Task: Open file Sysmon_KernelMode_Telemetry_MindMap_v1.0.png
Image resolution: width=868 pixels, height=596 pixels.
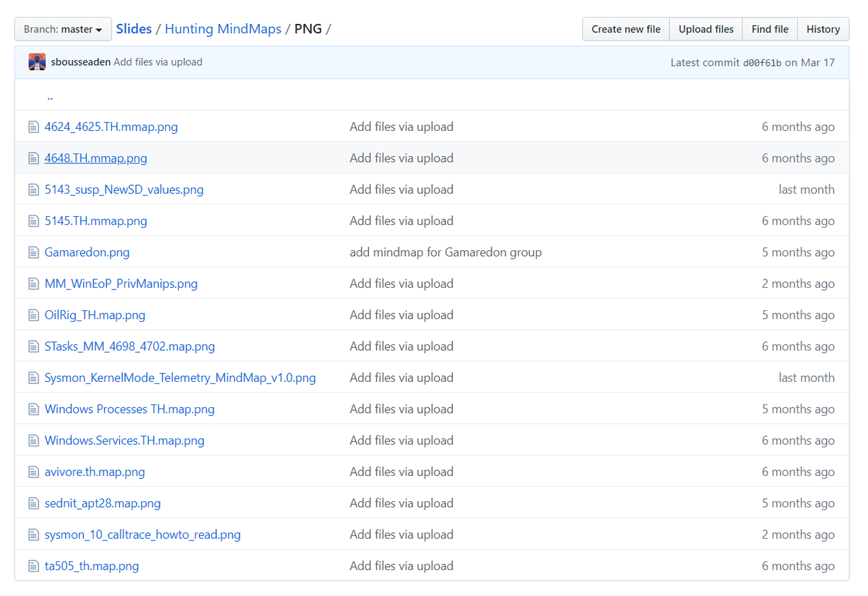Action: point(180,378)
